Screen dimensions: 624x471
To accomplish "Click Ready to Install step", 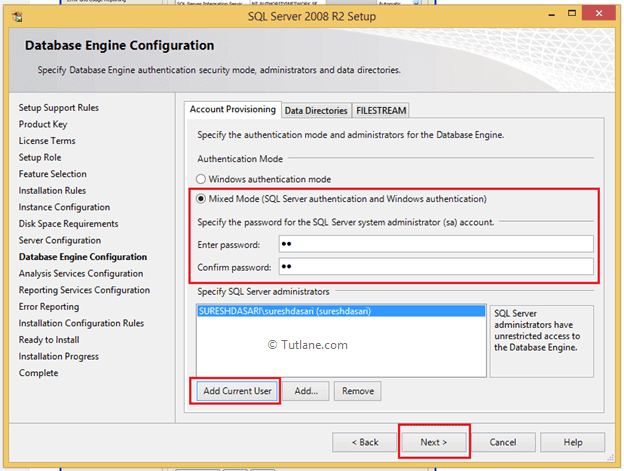I will point(49,340).
